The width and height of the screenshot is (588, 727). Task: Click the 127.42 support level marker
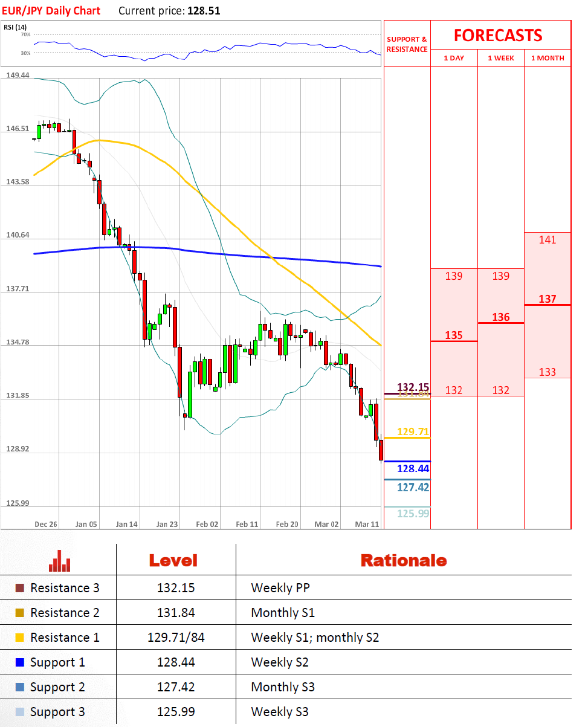pos(413,486)
